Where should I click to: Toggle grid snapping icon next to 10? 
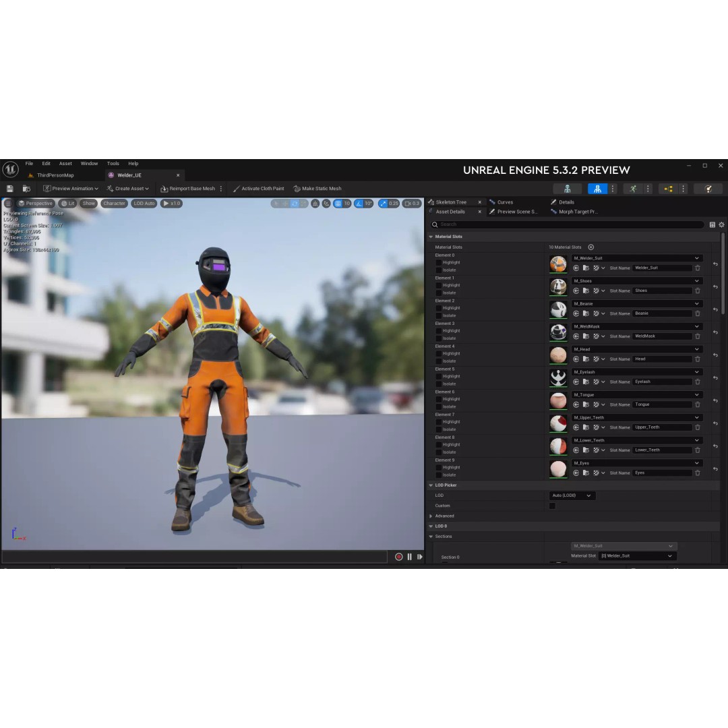pos(338,204)
